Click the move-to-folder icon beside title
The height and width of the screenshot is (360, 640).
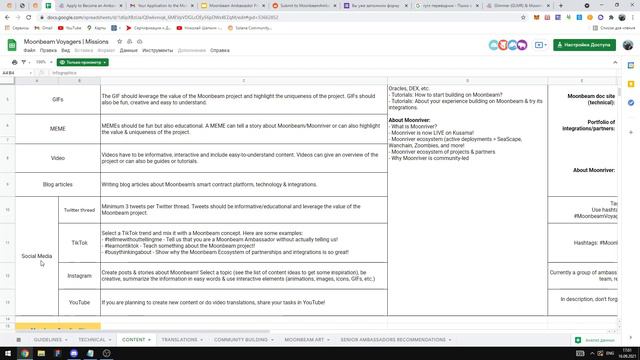tap(130, 42)
